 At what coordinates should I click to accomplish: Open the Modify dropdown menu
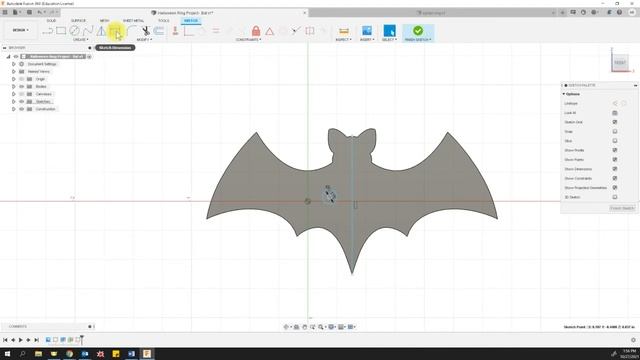[144, 40]
